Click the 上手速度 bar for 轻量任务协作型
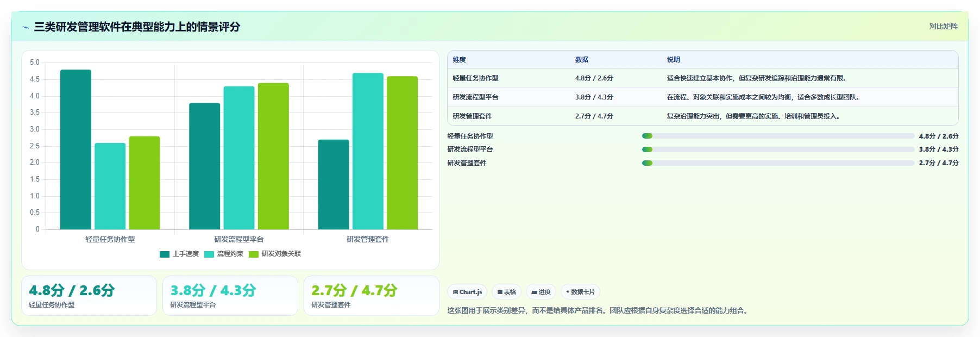This screenshot has height=337, width=980. (76, 149)
